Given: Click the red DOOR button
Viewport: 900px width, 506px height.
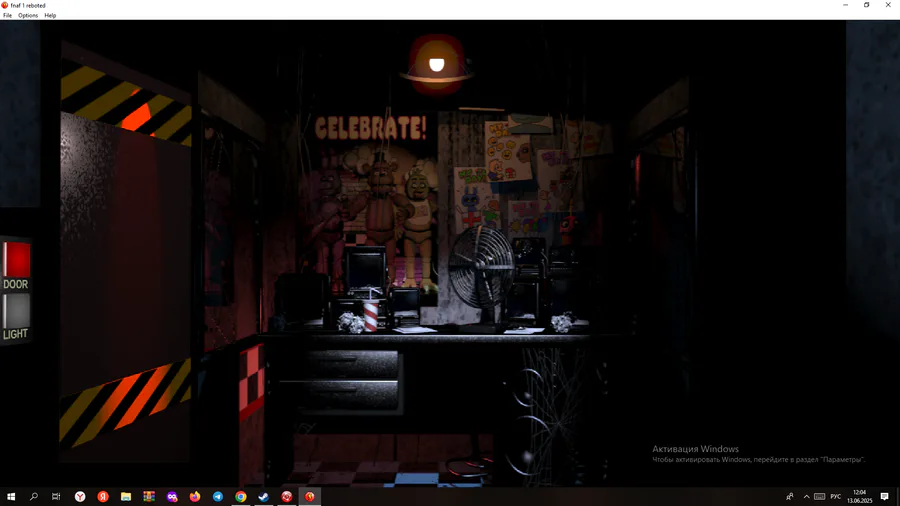Looking at the screenshot, I should [x=16, y=260].
